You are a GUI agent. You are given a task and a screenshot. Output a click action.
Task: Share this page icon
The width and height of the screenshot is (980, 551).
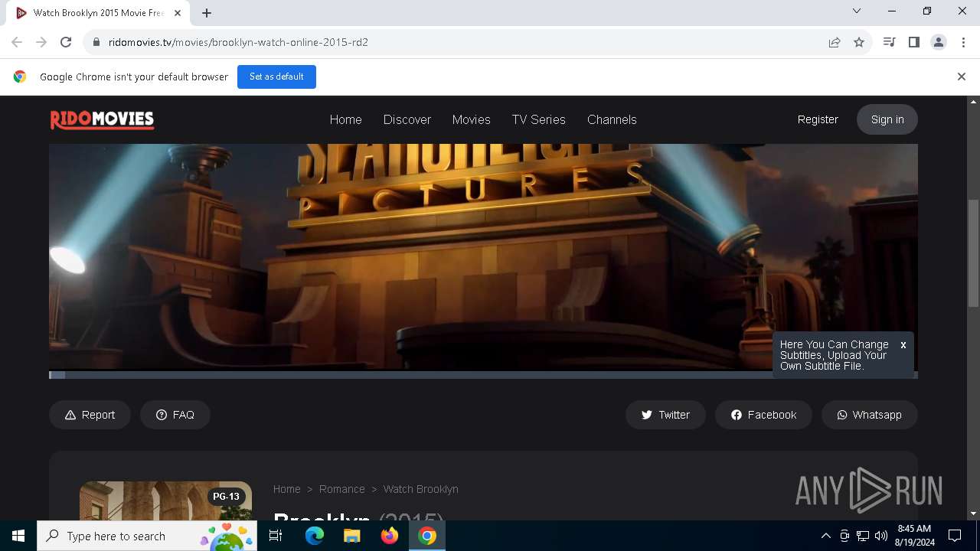tap(835, 42)
